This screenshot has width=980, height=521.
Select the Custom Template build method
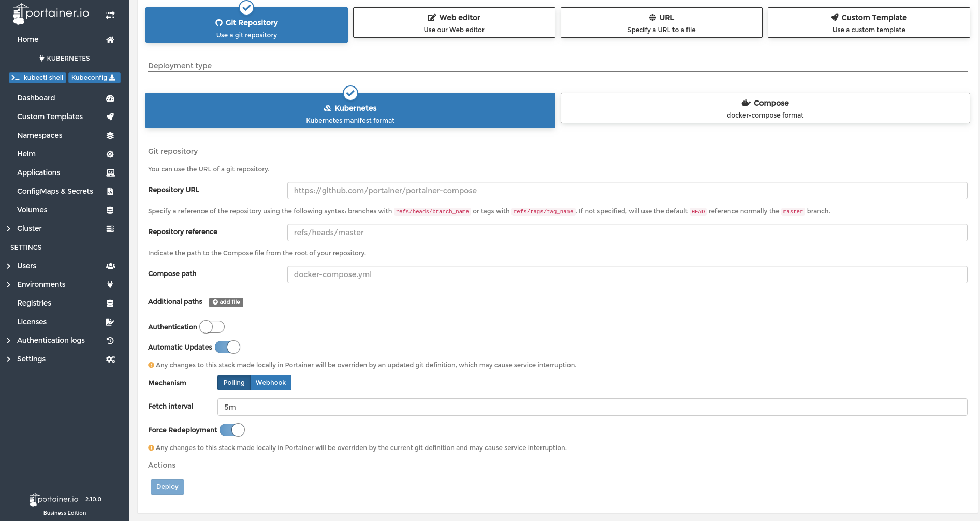(x=869, y=22)
